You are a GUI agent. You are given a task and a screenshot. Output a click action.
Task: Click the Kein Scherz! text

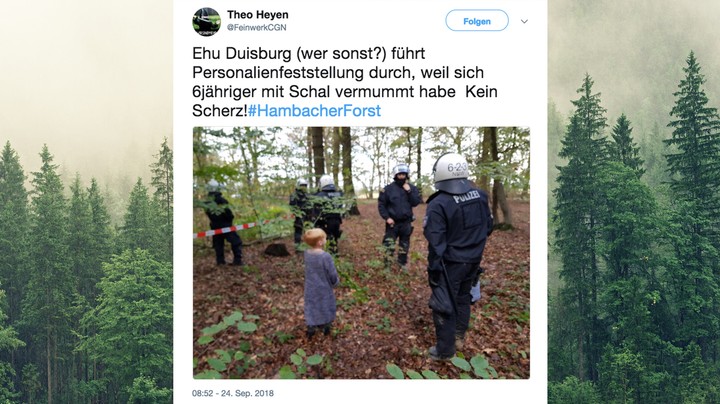345,101
